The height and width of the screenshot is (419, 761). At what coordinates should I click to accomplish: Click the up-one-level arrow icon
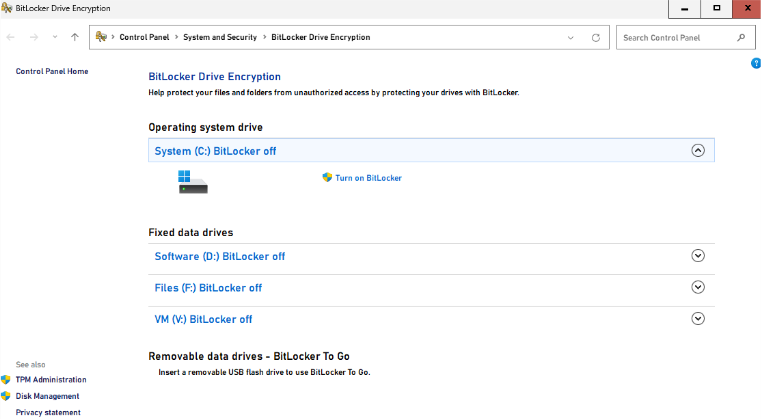(75, 38)
